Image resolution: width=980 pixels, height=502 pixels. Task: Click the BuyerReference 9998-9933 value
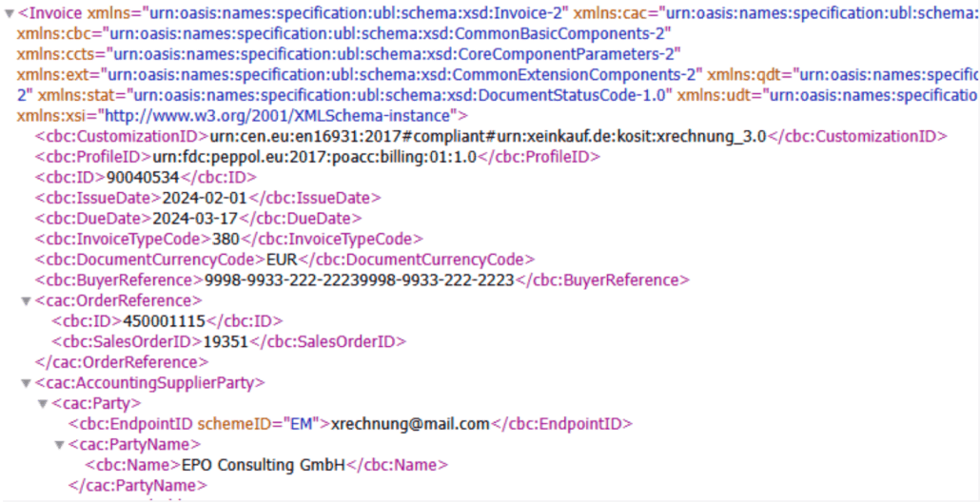click(360, 280)
